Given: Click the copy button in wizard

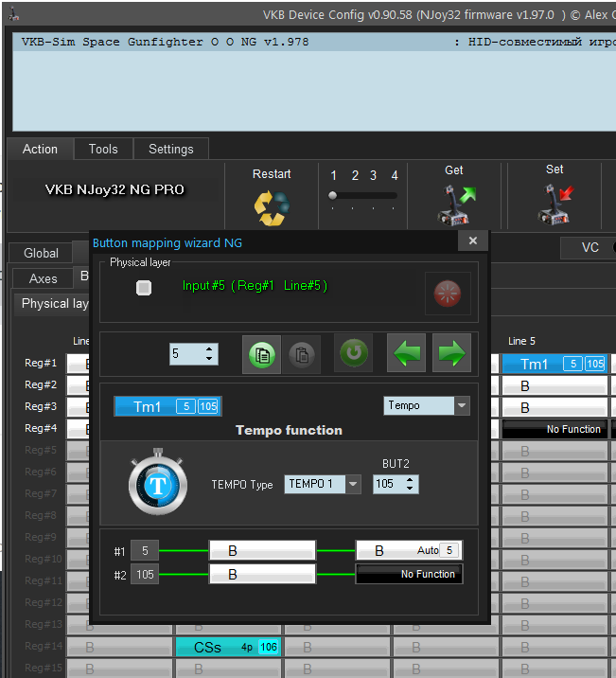Looking at the screenshot, I should [x=262, y=354].
